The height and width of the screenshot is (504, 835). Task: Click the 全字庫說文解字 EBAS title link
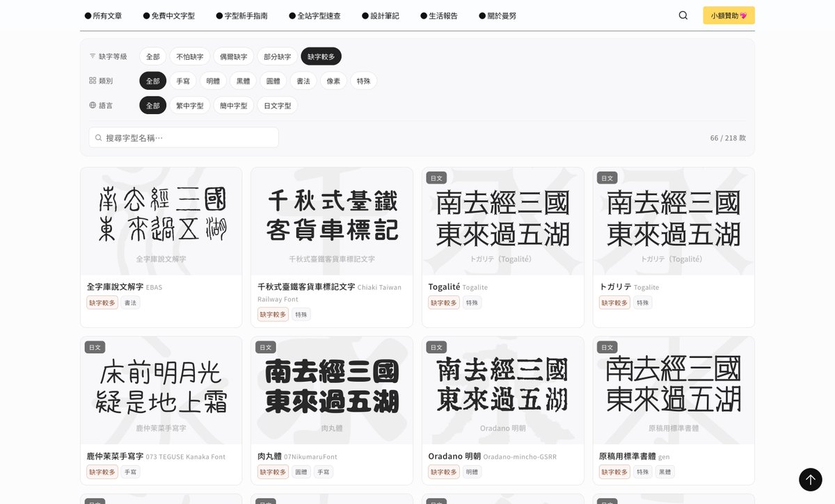coord(125,286)
